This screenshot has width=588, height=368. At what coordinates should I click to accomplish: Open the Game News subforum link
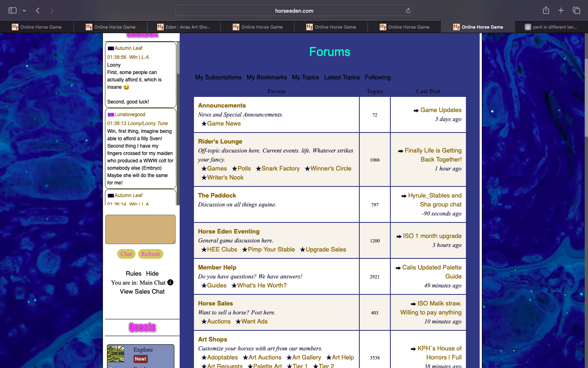coord(224,123)
